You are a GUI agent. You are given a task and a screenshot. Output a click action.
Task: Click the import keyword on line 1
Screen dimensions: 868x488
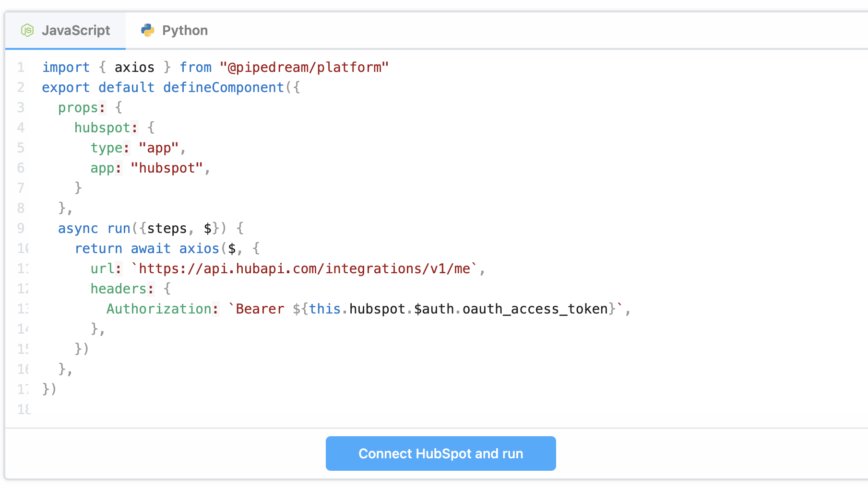pos(66,67)
